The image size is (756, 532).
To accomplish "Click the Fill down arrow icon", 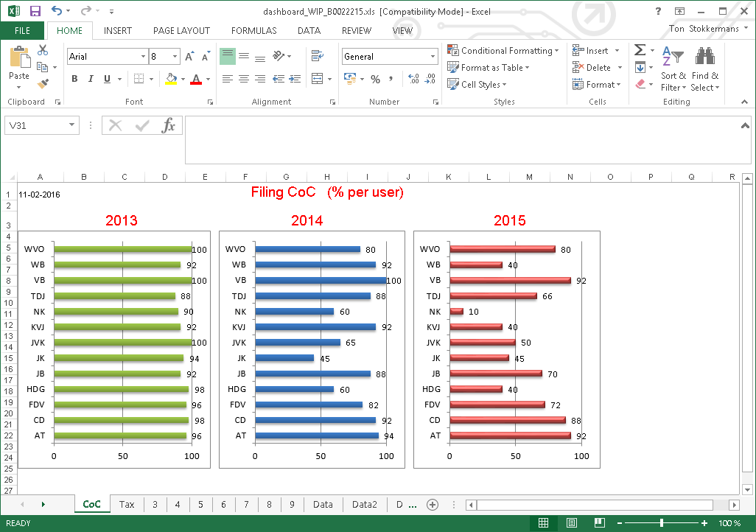I will point(640,67).
